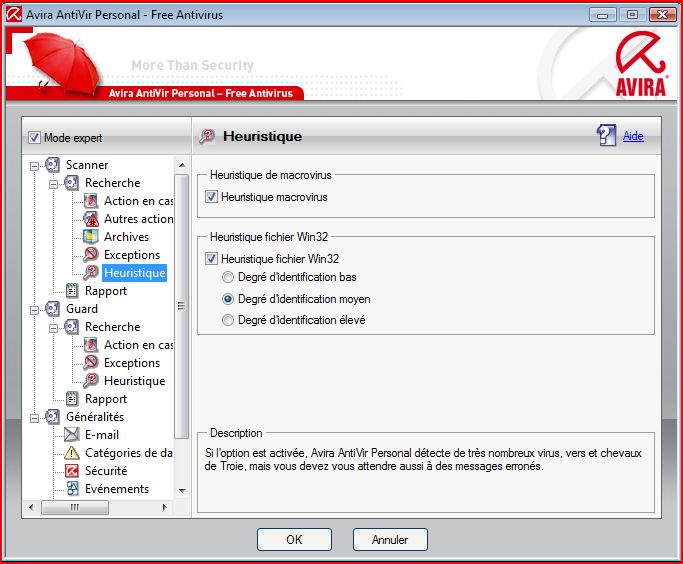The height and width of the screenshot is (564, 683).
Task: Click the Annuler button
Action: point(390,540)
